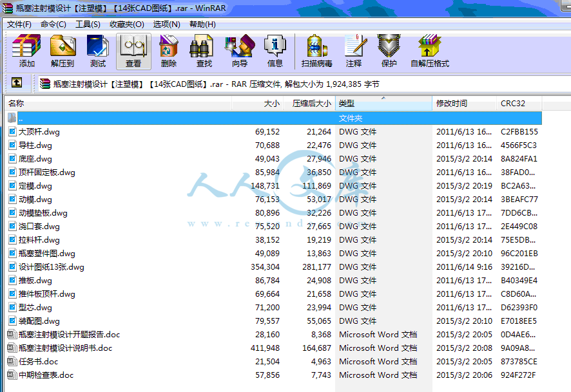The width and height of the screenshot is (571, 392).
Task: Click the file icon of 底座.dwg
Action: tap(12, 158)
